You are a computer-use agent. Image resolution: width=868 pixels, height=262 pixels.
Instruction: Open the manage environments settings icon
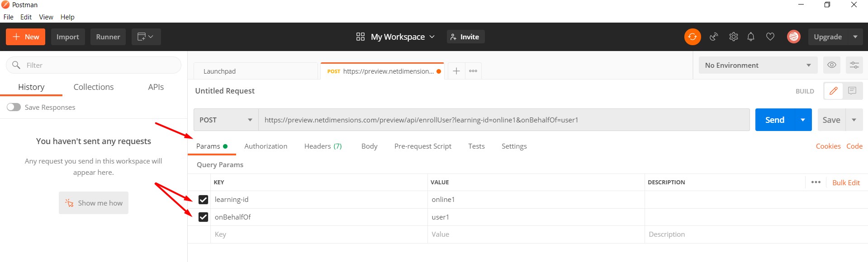(x=854, y=65)
